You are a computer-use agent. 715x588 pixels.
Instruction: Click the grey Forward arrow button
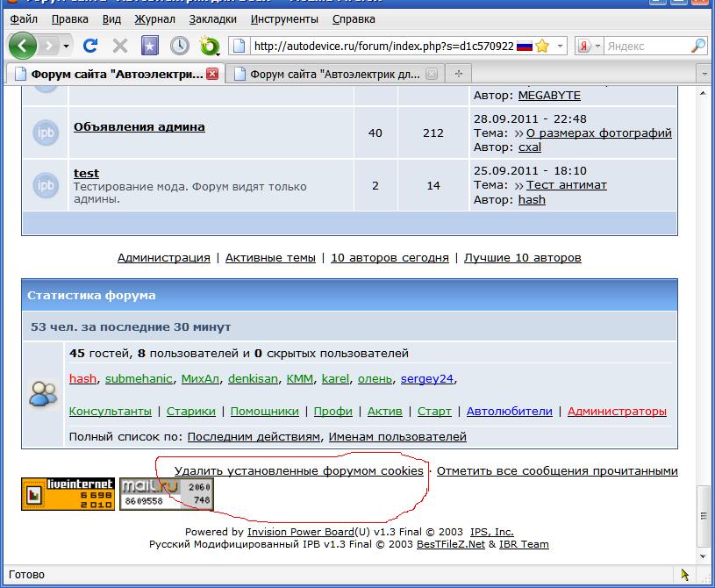(x=49, y=46)
